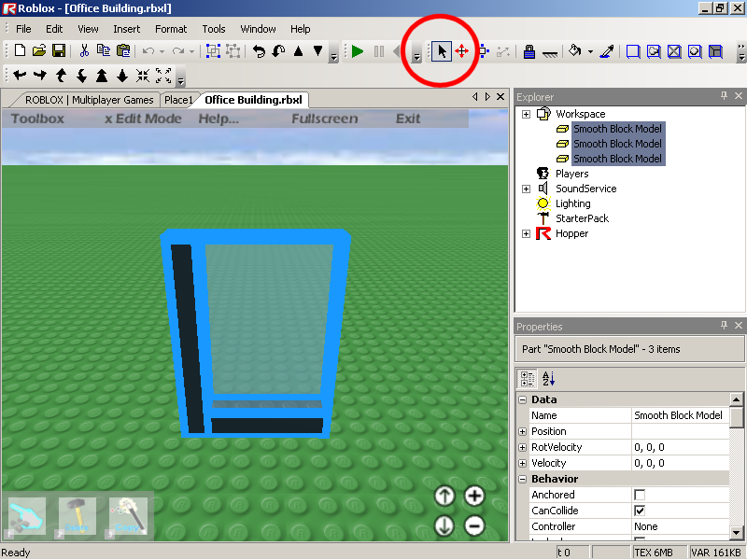This screenshot has height=560, width=747.
Task: Toggle the categorized properties view button
Action: point(527,378)
